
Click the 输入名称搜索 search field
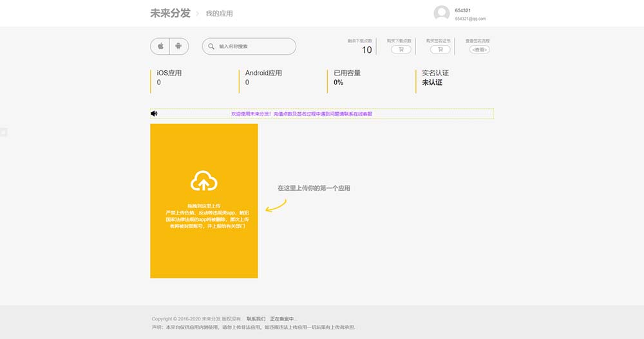[254, 46]
